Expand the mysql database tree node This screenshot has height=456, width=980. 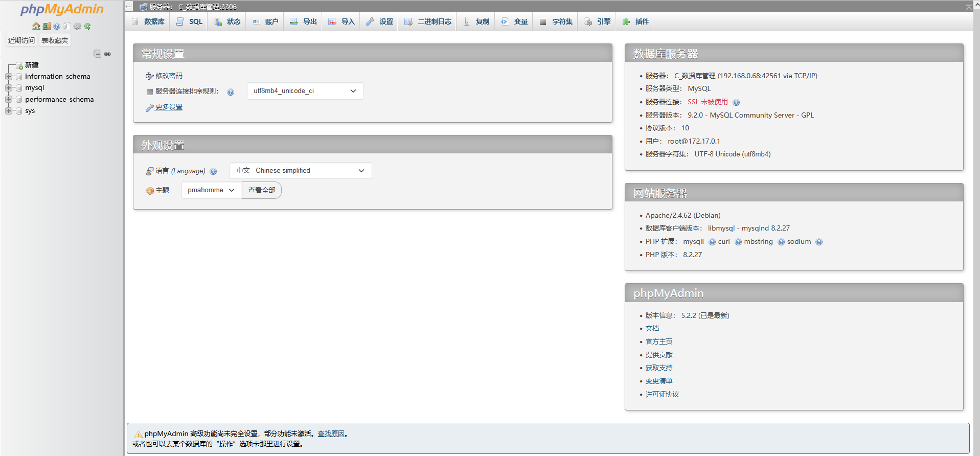click(8, 88)
